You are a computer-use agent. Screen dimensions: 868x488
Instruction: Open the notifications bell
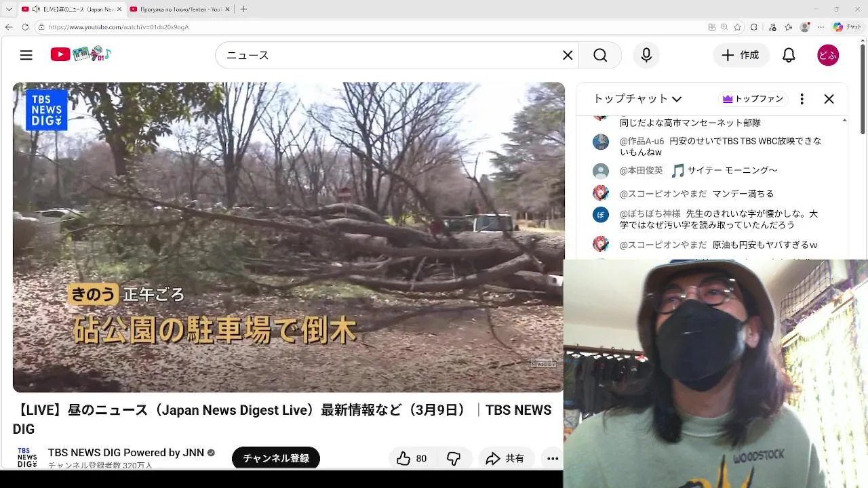click(x=789, y=56)
